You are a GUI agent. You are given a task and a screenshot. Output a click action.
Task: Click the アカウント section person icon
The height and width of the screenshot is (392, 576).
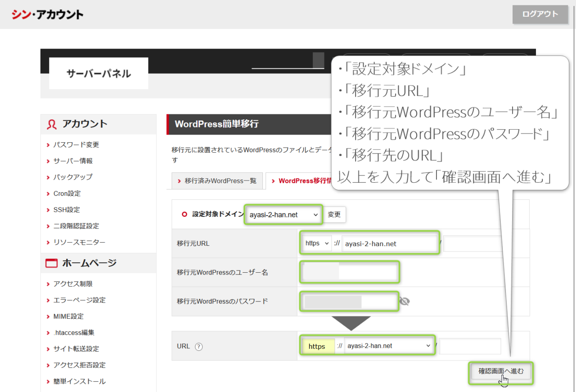[52, 124]
